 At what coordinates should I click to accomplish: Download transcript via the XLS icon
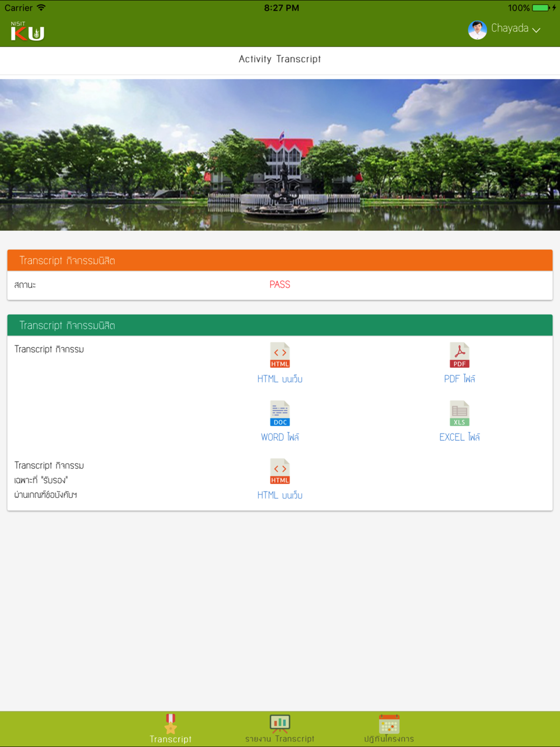click(459, 413)
